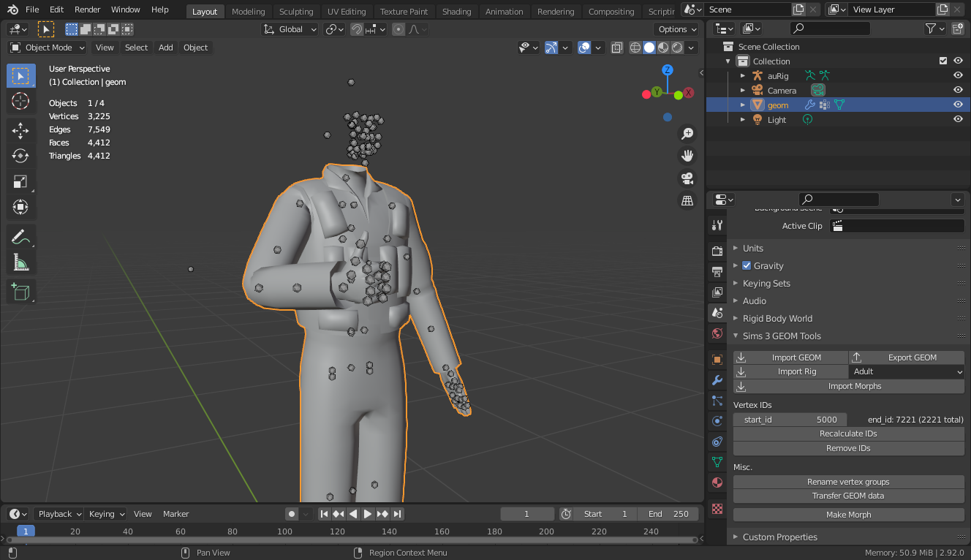This screenshot has width=971, height=560.
Task: Open the View Layer properties tab
Action: coord(717,292)
